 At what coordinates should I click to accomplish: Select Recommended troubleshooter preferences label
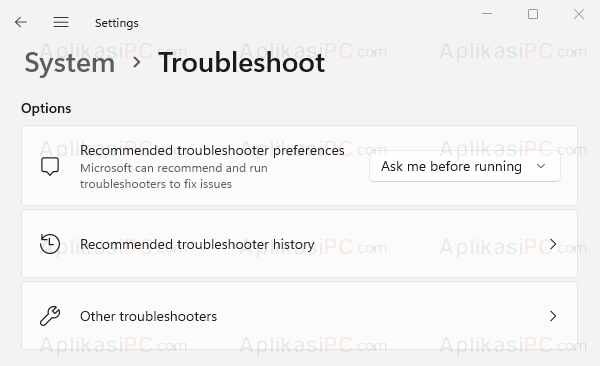(x=212, y=150)
